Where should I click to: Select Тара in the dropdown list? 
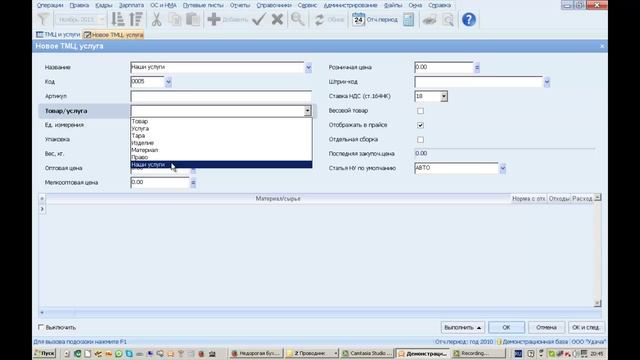[x=221, y=136]
